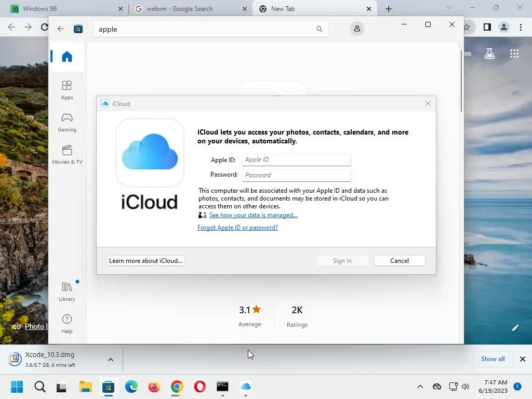Viewport: 532px width, 399px height.
Task: Open Google Labs flask icon
Action: pyautogui.click(x=489, y=54)
